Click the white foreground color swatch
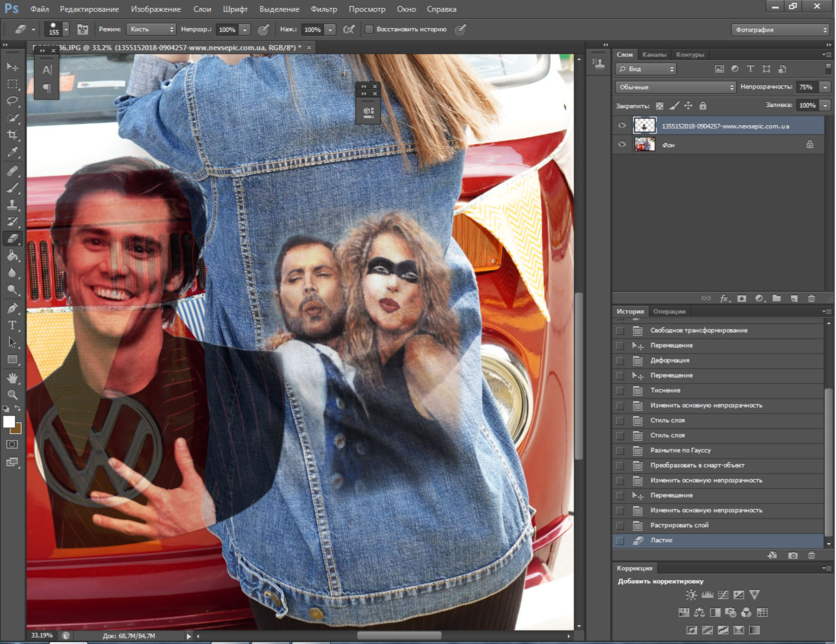The width and height of the screenshot is (836, 644). [x=9, y=422]
